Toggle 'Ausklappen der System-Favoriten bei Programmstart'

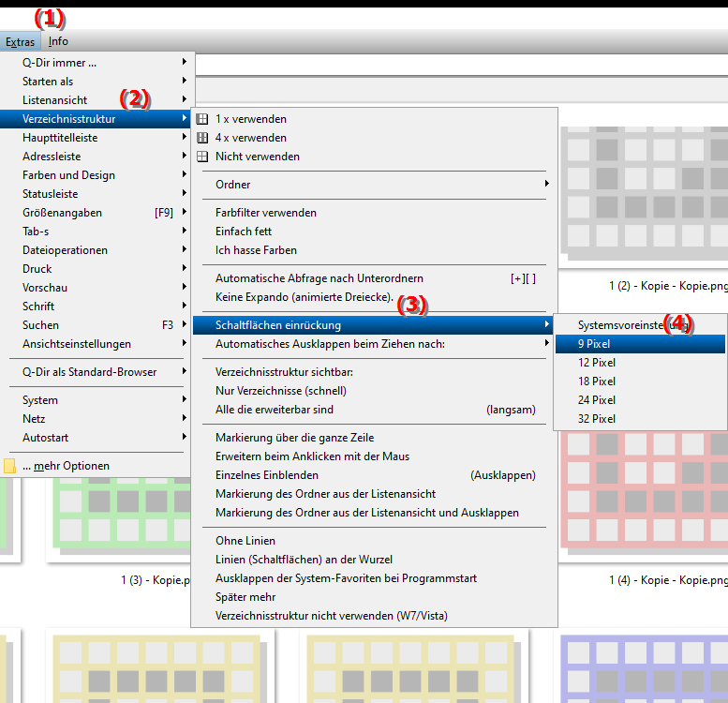point(374,578)
